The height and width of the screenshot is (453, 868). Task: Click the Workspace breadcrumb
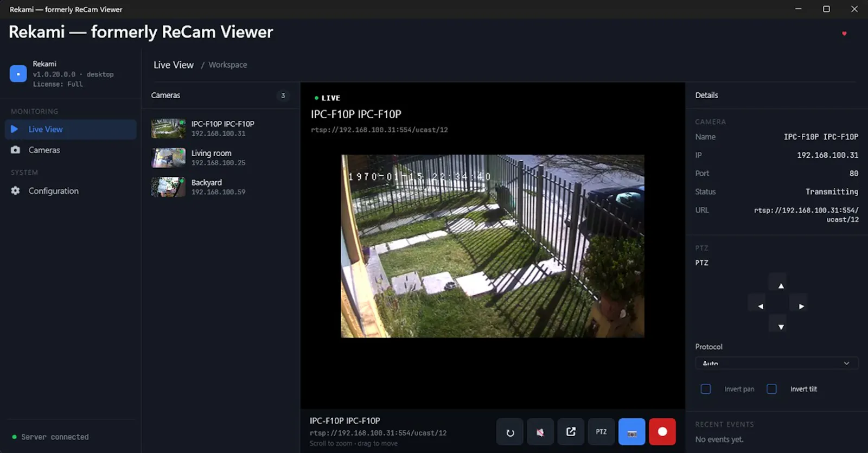point(228,65)
